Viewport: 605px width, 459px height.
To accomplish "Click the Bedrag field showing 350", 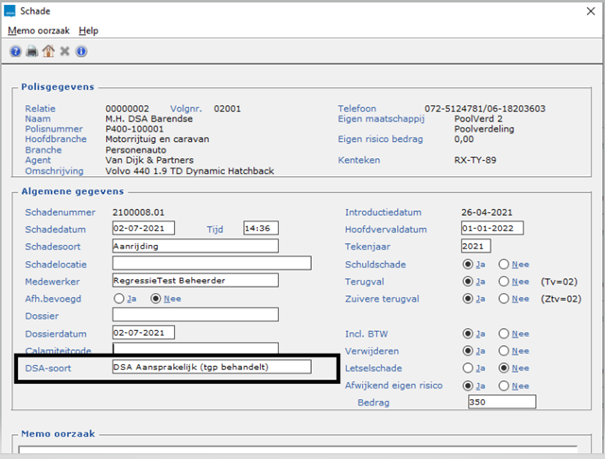I will (x=500, y=402).
